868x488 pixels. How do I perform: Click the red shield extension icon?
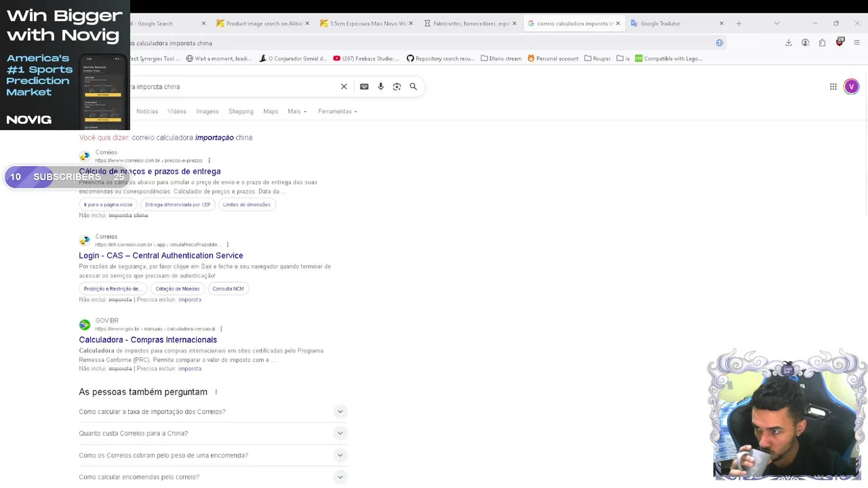840,42
